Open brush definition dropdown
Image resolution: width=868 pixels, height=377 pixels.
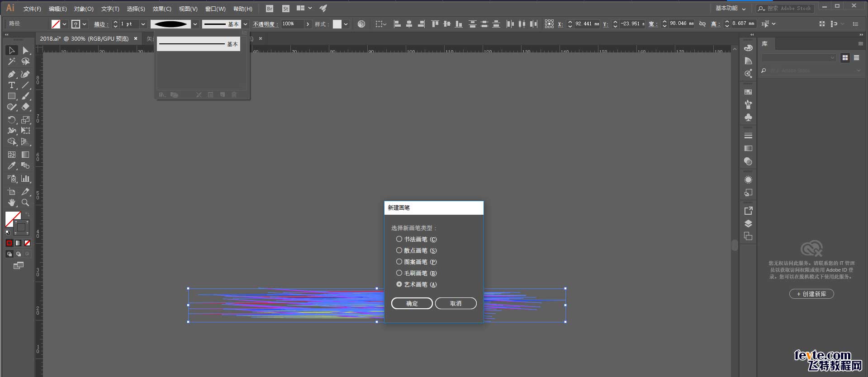(245, 24)
